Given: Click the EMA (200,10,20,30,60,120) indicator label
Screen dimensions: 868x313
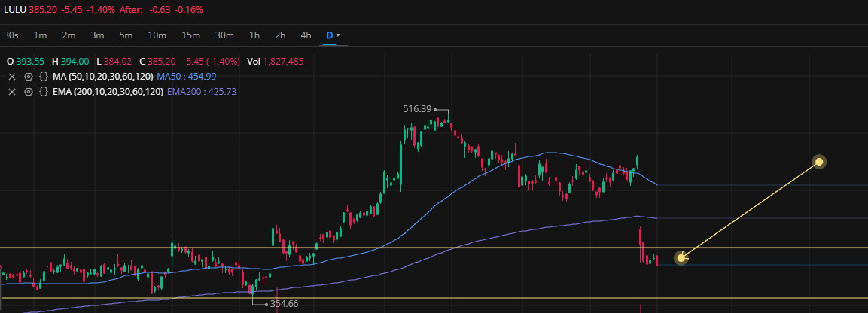Looking at the screenshot, I should pyautogui.click(x=108, y=91).
